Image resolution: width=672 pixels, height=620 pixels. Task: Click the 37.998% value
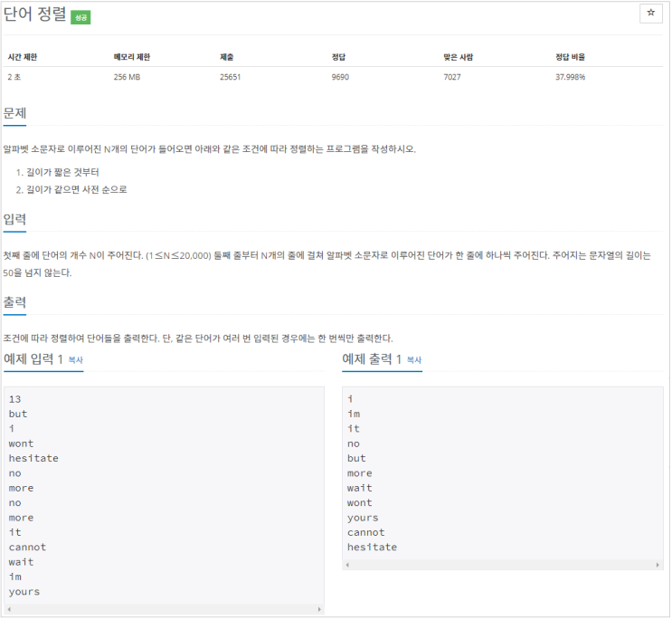[x=570, y=77]
